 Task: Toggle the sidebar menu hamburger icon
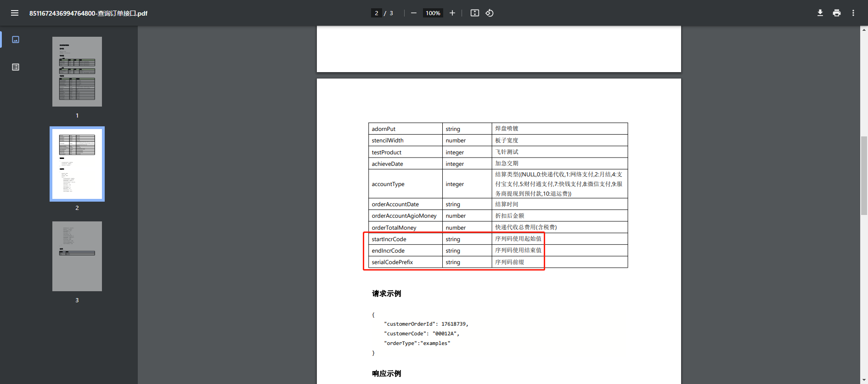tap(15, 13)
